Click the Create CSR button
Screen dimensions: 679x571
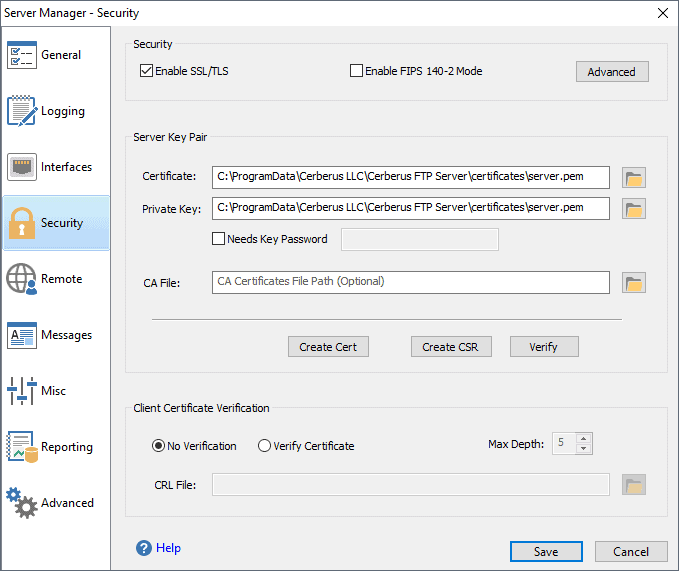451,347
